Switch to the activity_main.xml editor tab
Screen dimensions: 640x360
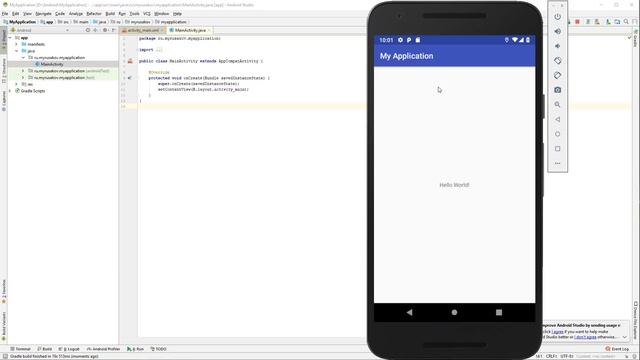(x=142, y=30)
